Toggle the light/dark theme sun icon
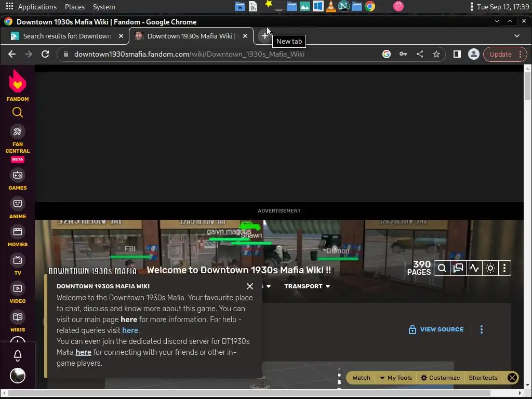Viewport: 532px width, 399px height. coord(490,268)
